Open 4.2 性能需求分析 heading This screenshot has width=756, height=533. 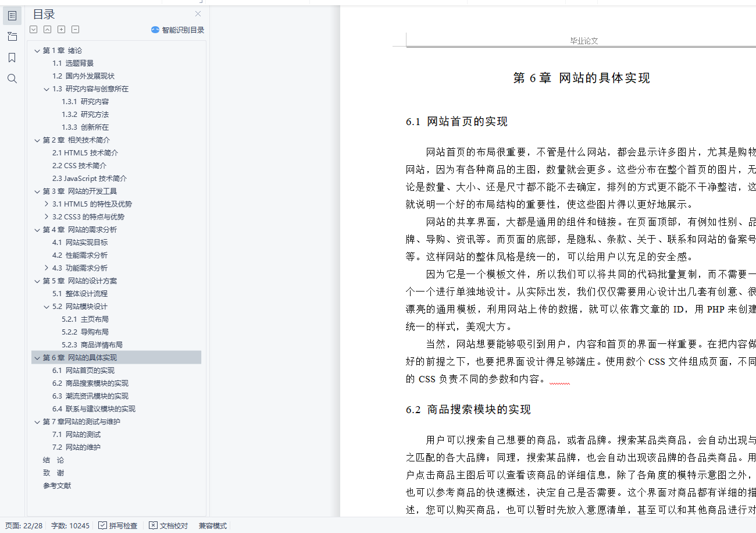pos(80,255)
